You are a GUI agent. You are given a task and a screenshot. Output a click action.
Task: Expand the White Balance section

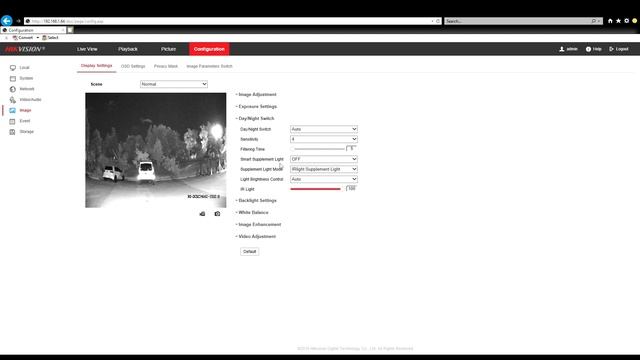252,213
